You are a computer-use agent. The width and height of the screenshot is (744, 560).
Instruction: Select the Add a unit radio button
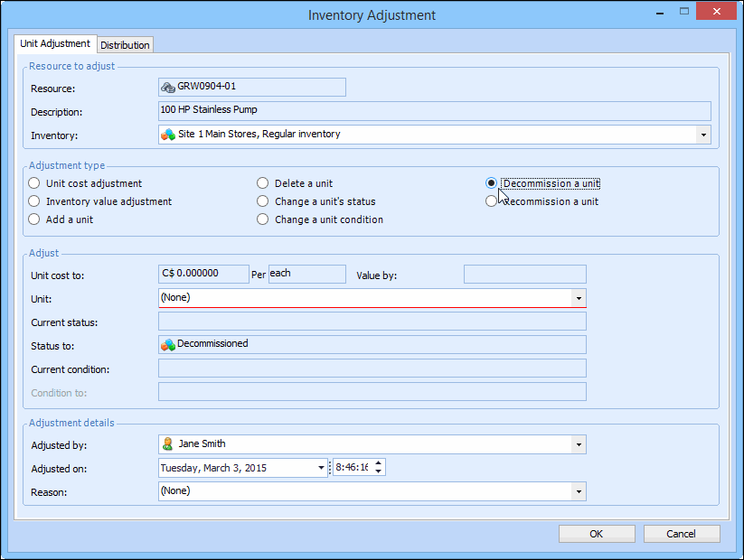coord(34,219)
